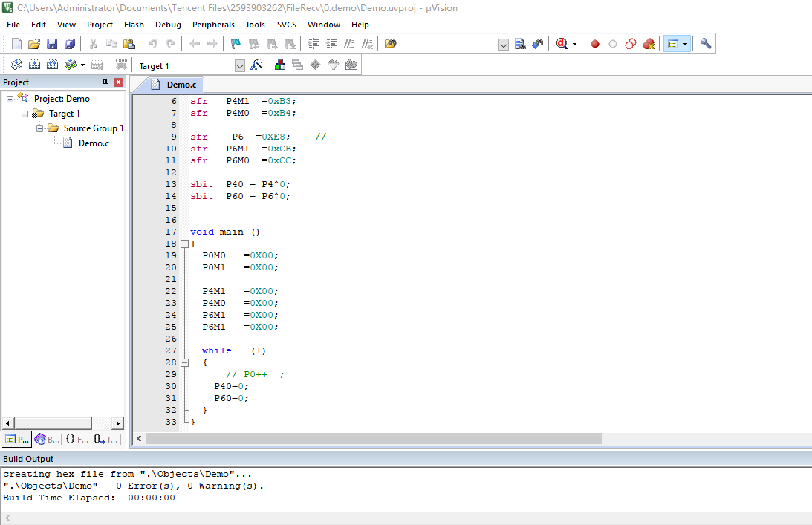Comment selected lines icon
812x525 pixels.
(x=350, y=44)
